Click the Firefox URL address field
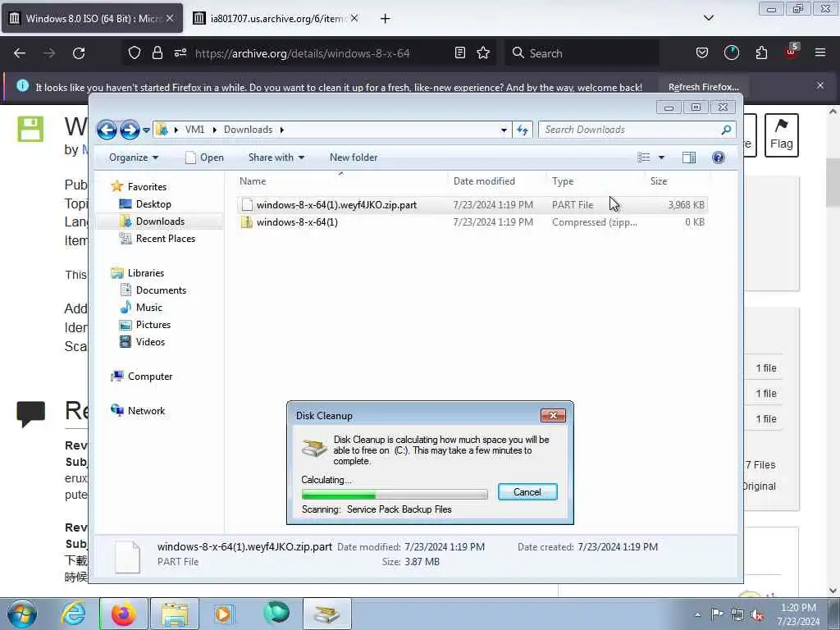The width and height of the screenshot is (840, 630). pyautogui.click(x=303, y=53)
